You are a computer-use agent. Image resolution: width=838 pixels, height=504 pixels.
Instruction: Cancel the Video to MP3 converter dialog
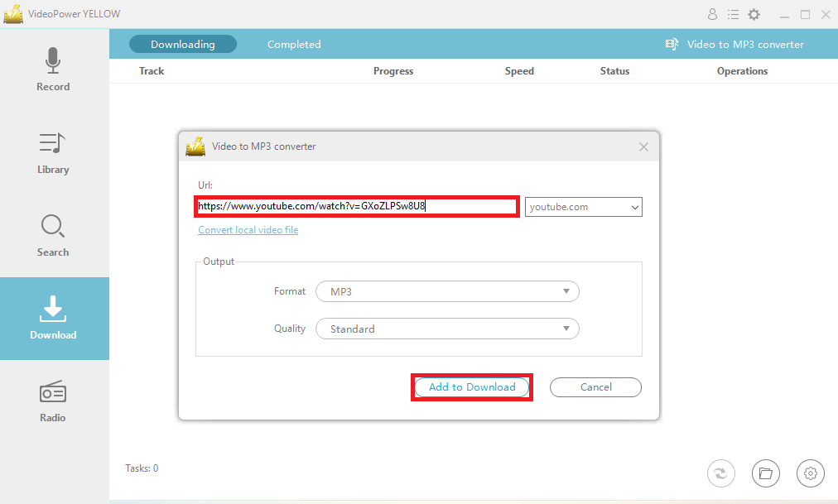[x=595, y=387]
